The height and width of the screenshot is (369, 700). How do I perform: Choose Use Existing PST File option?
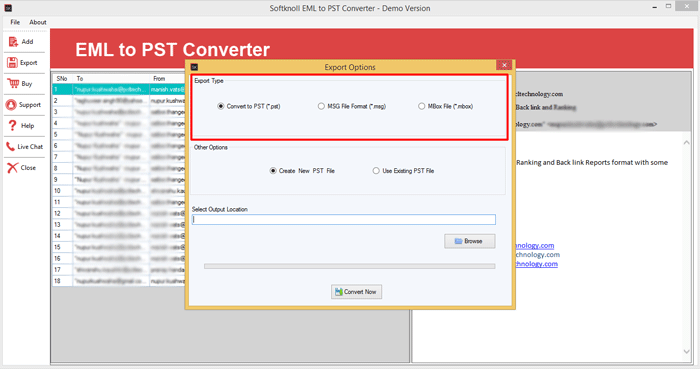[x=376, y=171]
